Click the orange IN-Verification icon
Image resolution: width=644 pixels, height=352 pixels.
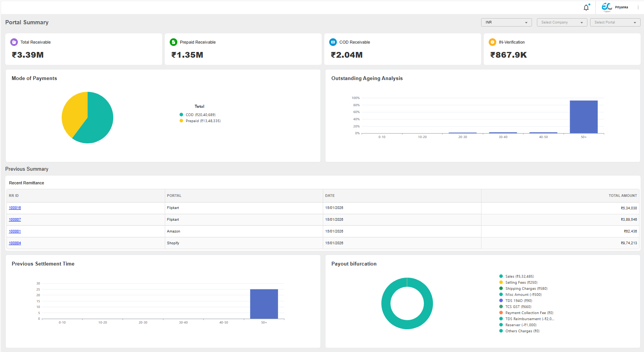click(x=492, y=42)
